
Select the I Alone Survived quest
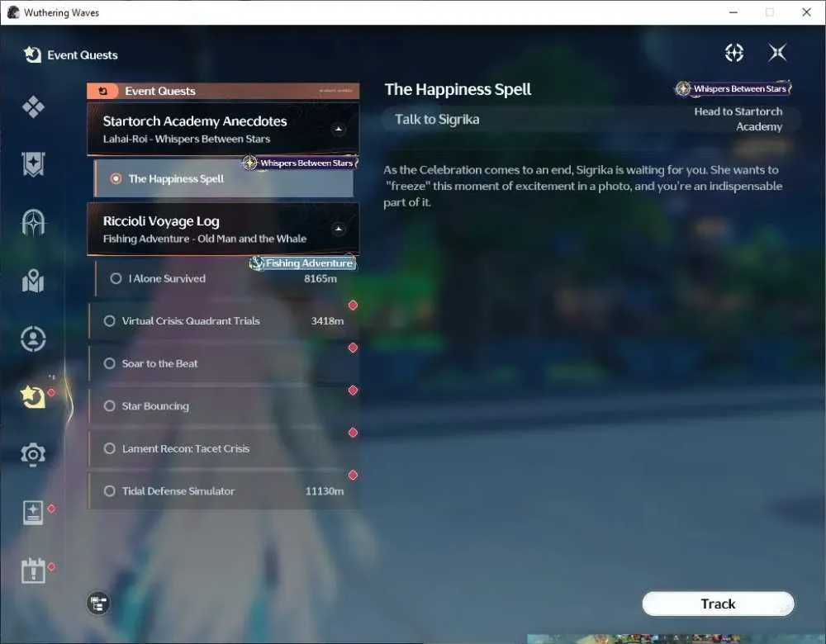224,278
